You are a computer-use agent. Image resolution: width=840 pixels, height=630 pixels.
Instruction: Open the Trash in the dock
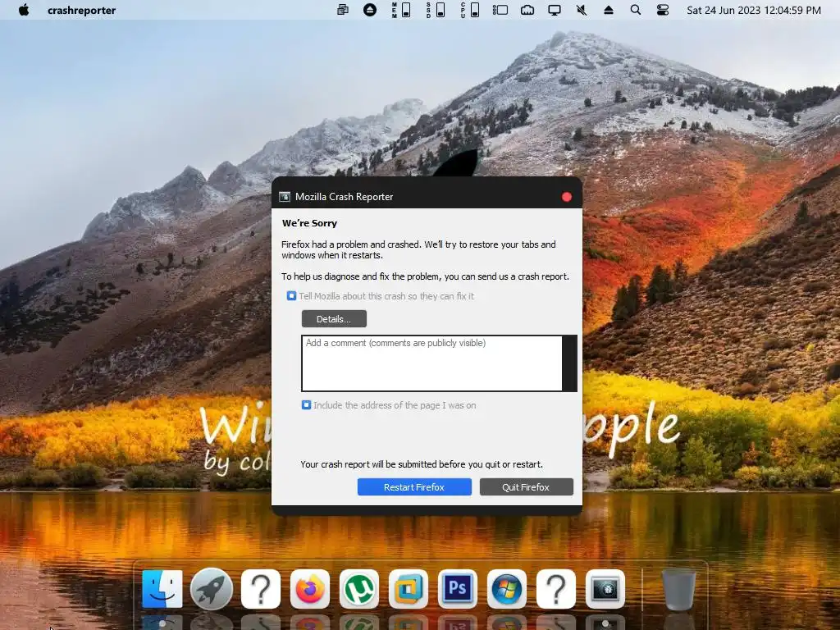(678, 589)
